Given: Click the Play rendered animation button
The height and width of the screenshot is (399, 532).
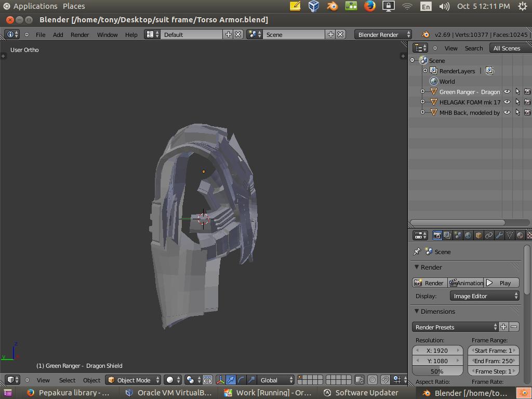Looking at the screenshot, I should tap(501, 283).
